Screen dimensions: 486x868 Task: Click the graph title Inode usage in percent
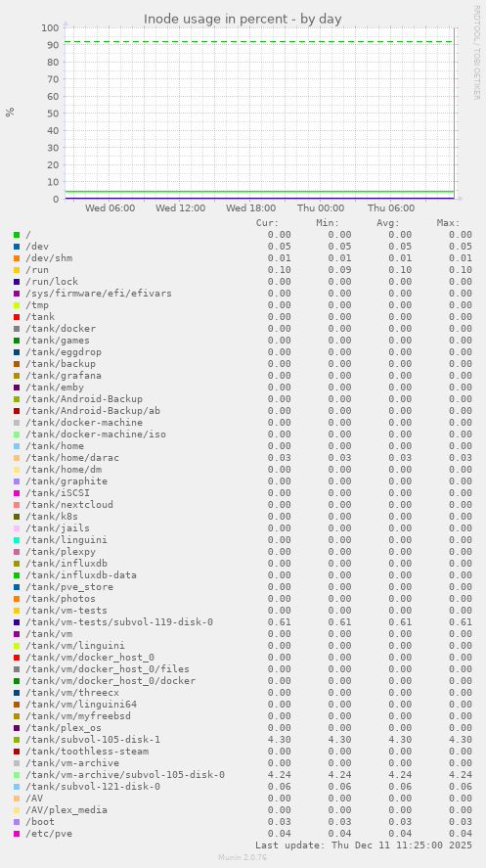pyautogui.click(x=243, y=19)
